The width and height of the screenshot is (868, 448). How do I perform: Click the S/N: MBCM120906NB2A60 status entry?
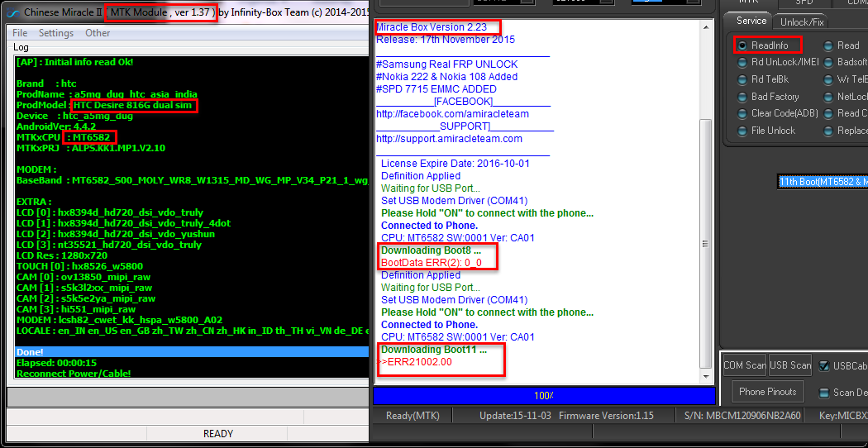(742, 416)
